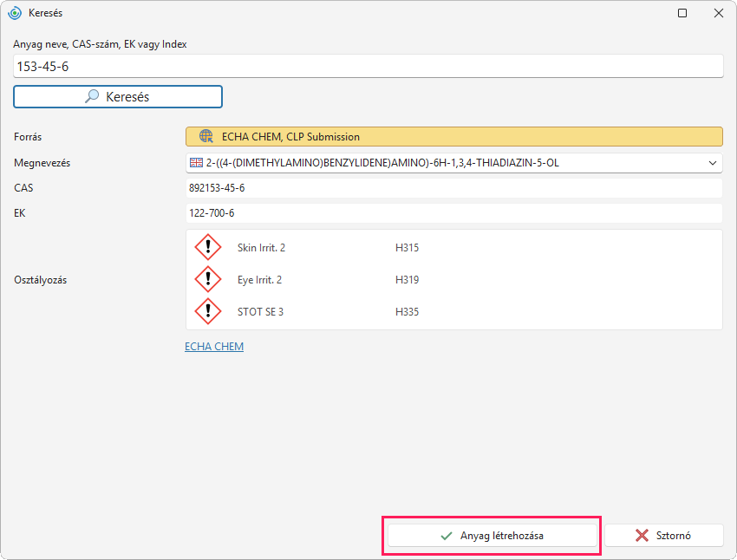Open the ECHA CHEM link
Viewport: 737px width, 560px height.
[x=214, y=346]
